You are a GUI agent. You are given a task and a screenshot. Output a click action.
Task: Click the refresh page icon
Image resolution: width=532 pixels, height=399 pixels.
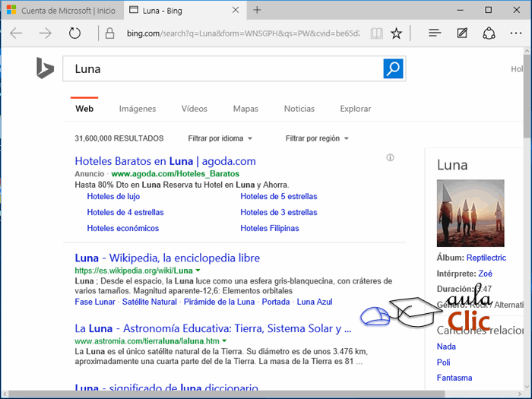tap(74, 33)
